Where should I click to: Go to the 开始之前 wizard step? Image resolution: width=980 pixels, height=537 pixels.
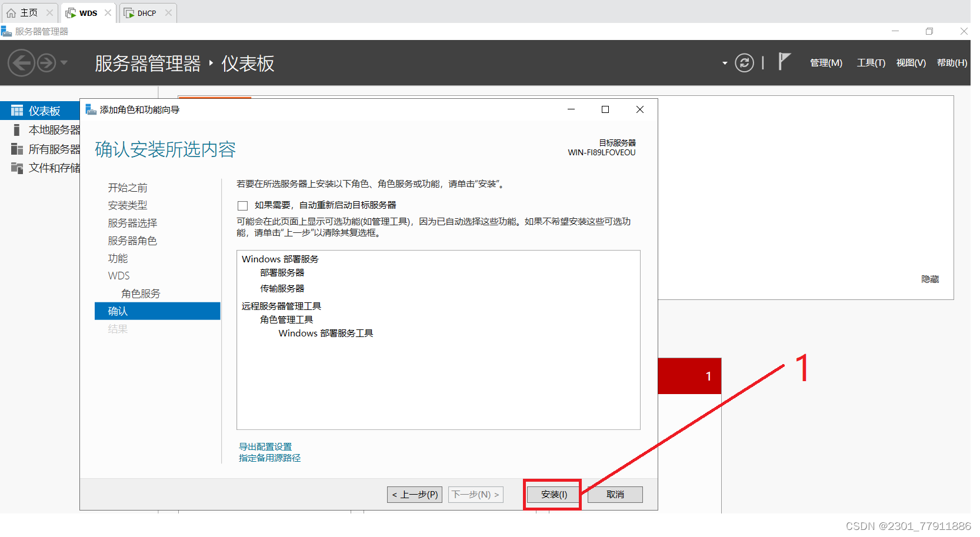128,188
